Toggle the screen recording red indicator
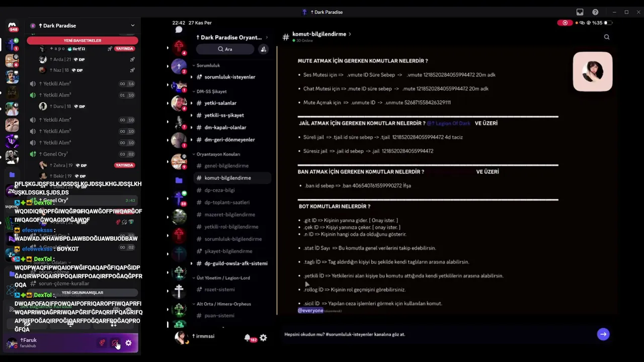 pyautogui.click(x=565, y=23)
